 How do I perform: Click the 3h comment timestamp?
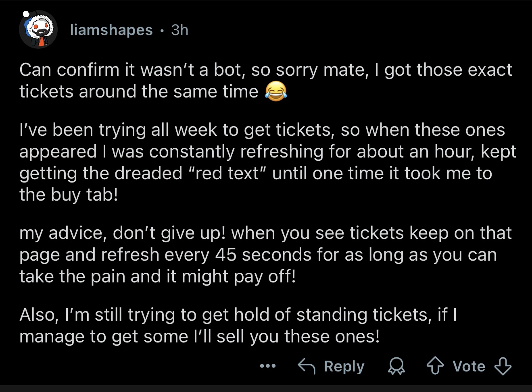coord(179,30)
